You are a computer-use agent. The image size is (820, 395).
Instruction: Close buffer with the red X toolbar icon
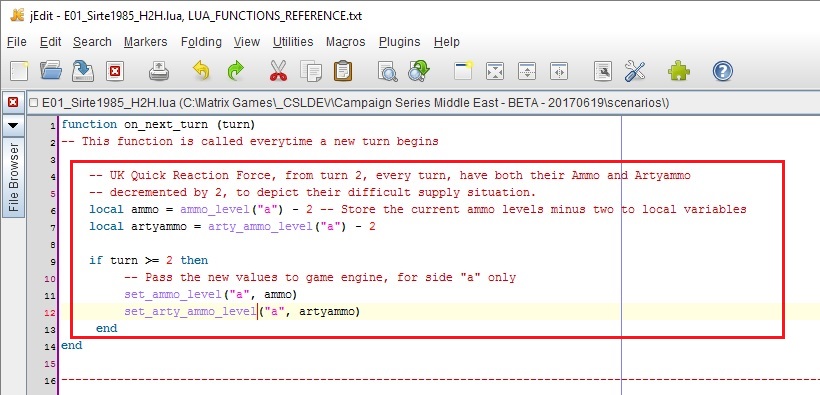[x=115, y=71]
